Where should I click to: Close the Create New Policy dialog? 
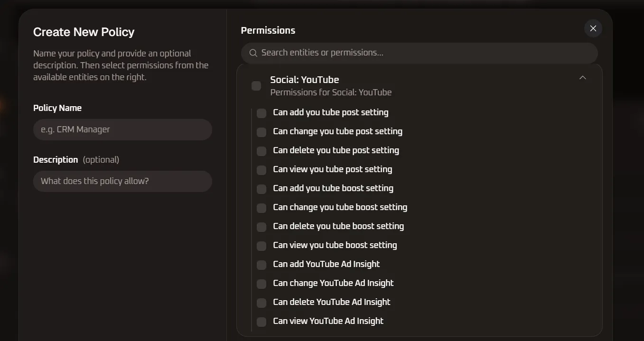[593, 28]
